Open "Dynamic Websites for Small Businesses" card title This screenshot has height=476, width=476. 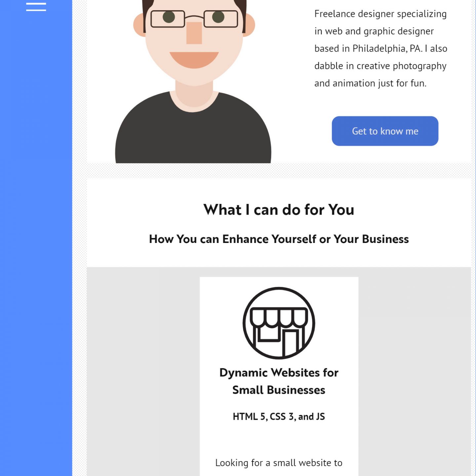tap(279, 381)
